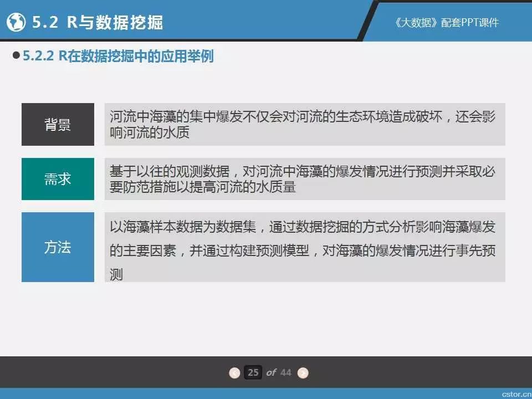Advance to the next slide with right arrow

[303, 372]
